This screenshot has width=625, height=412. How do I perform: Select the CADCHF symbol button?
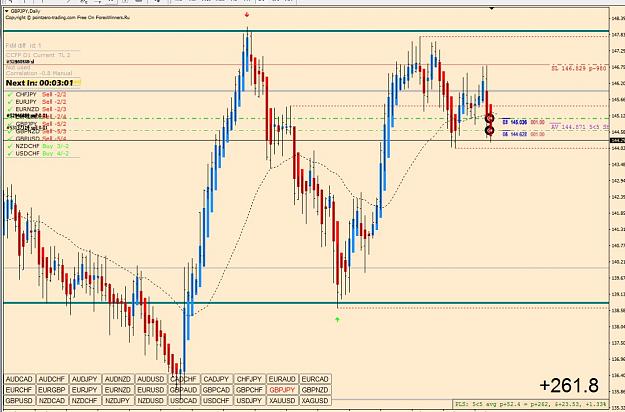tap(183, 379)
